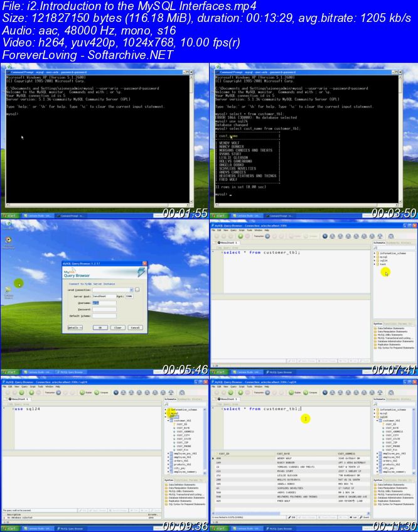The width and height of the screenshot is (418, 532).
Task: Click green Execute button in 00:09:36 frame
Action: [31, 393]
